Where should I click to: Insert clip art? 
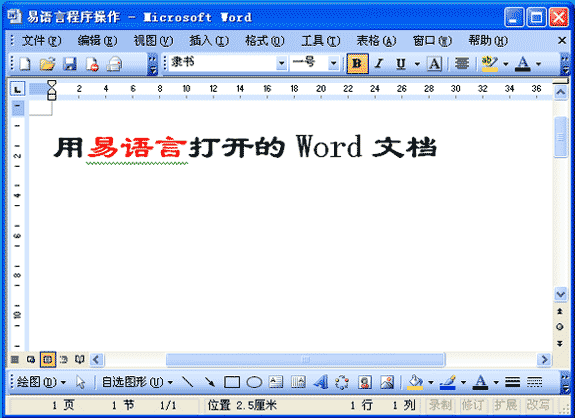click(x=365, y=382)
